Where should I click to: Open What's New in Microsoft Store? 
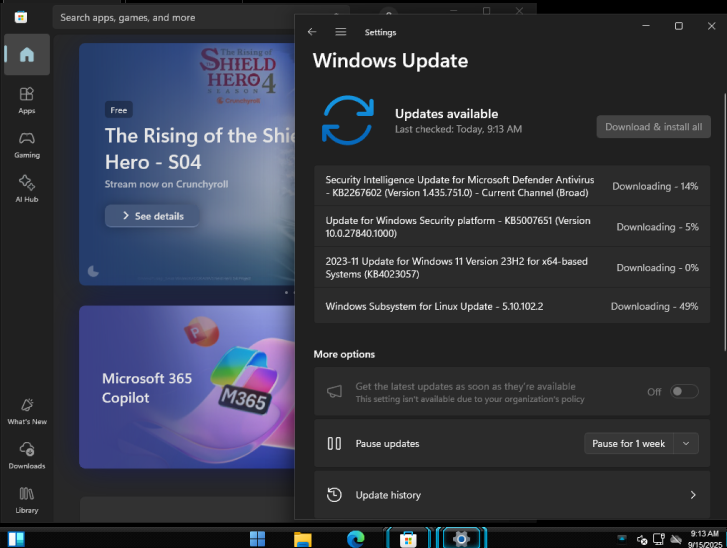point(27,411)
